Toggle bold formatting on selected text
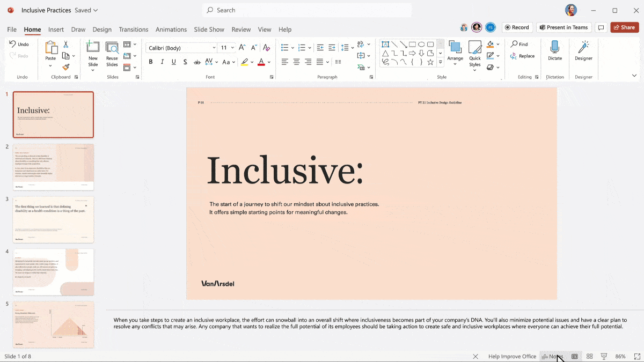Screen dimensions: 644x362 (x=150, y=62)
